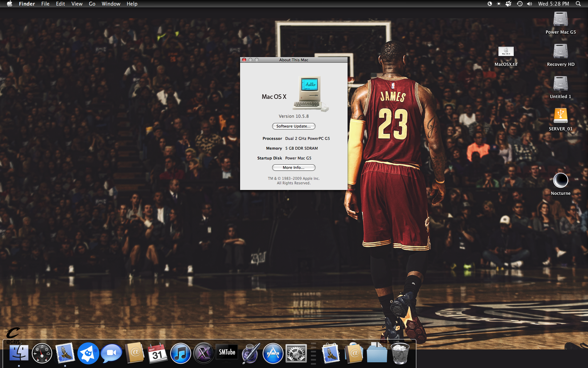588x368 pixels.
Task: Open the Time Machine menu bar icon
Action: tap(520, 4)
